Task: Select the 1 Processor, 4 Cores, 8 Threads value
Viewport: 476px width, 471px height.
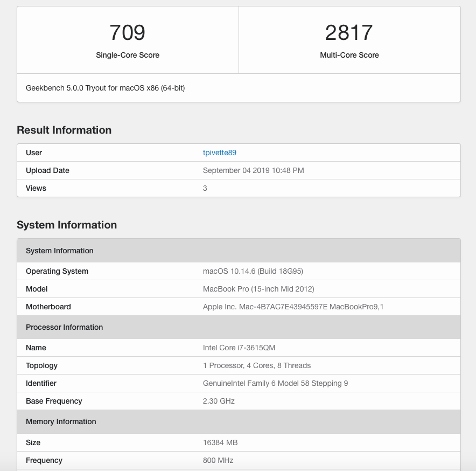Action: coord(257,365)
